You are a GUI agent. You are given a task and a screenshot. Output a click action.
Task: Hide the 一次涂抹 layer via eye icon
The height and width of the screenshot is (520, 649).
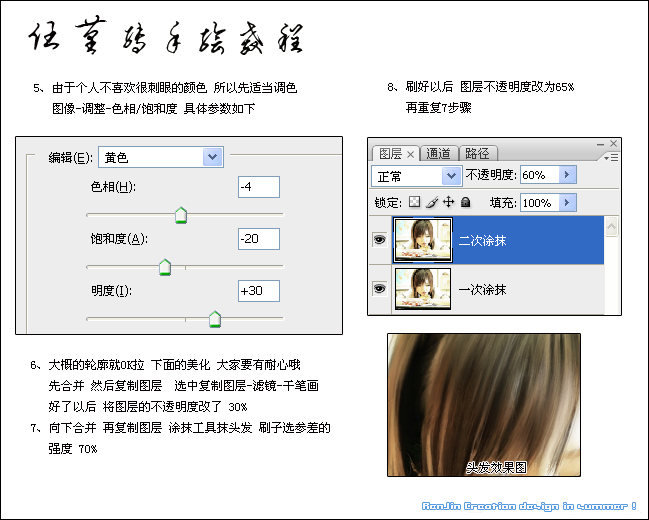379,289
